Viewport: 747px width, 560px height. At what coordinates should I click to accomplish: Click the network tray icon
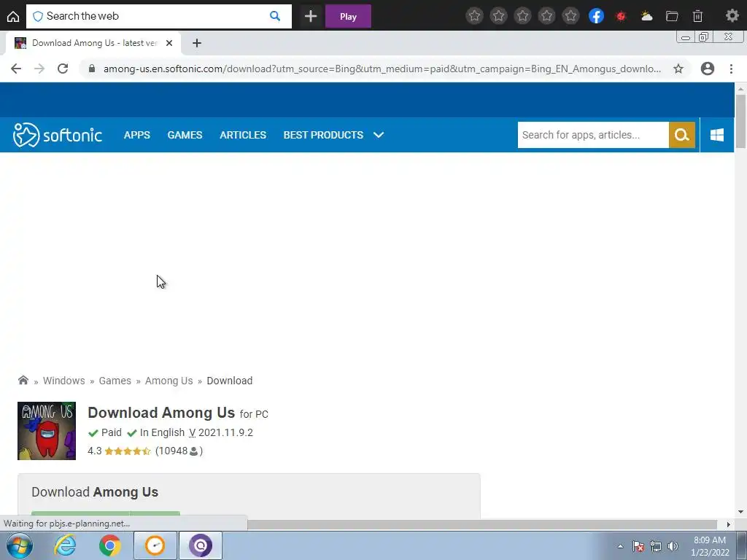point(656,546)
